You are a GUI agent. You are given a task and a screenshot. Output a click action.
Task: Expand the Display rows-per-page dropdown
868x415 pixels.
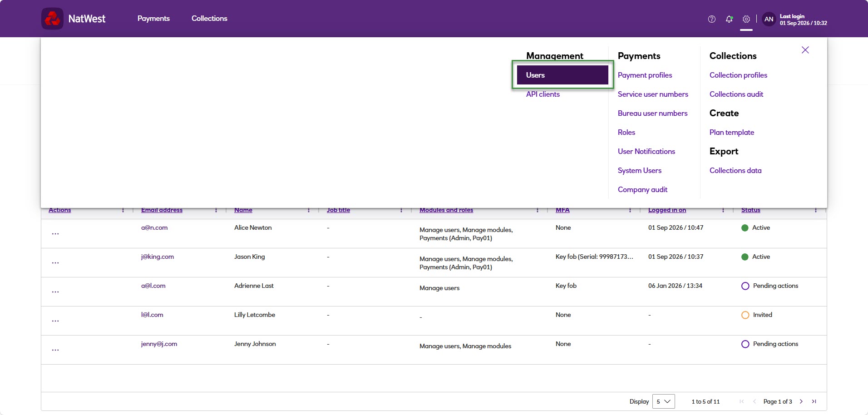[664, 401]
